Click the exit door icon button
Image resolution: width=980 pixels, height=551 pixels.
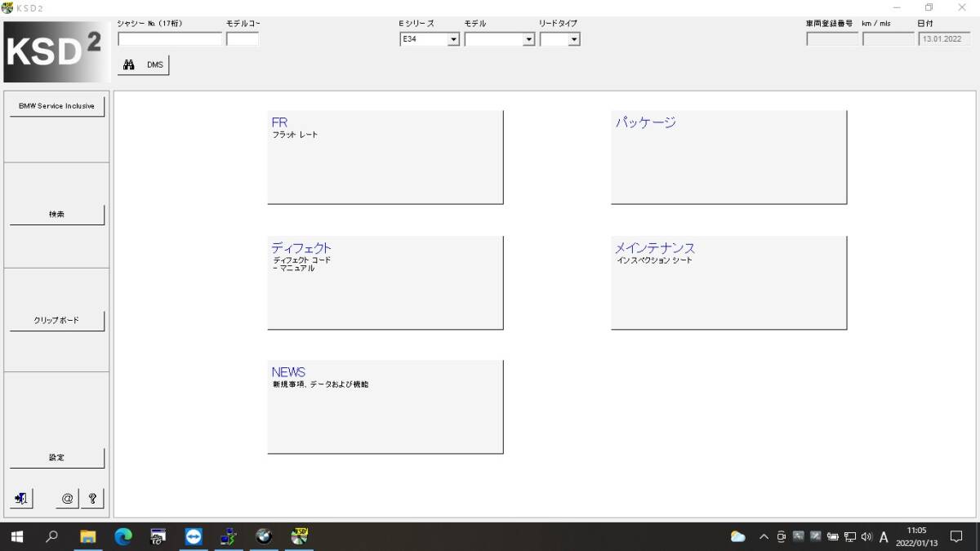21,498
